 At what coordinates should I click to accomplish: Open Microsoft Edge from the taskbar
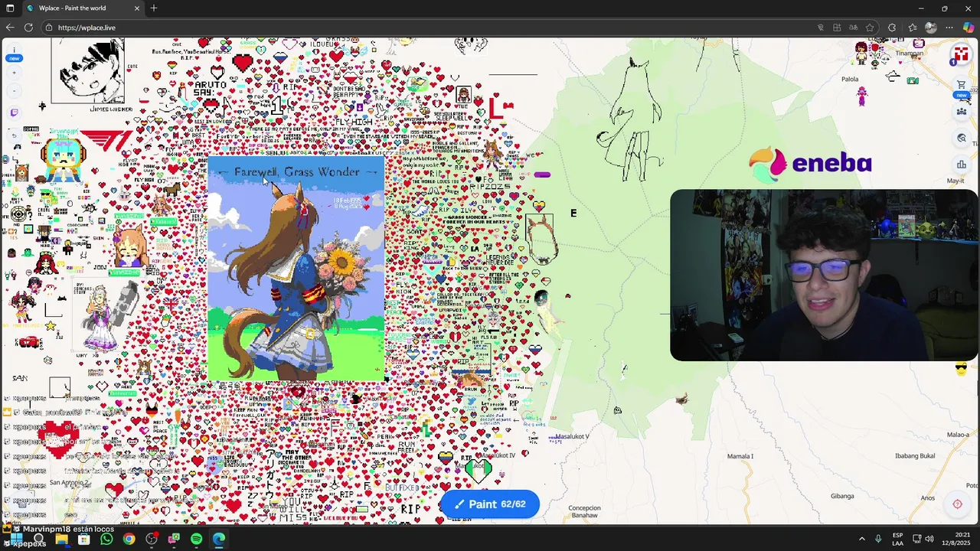(219, 540)
